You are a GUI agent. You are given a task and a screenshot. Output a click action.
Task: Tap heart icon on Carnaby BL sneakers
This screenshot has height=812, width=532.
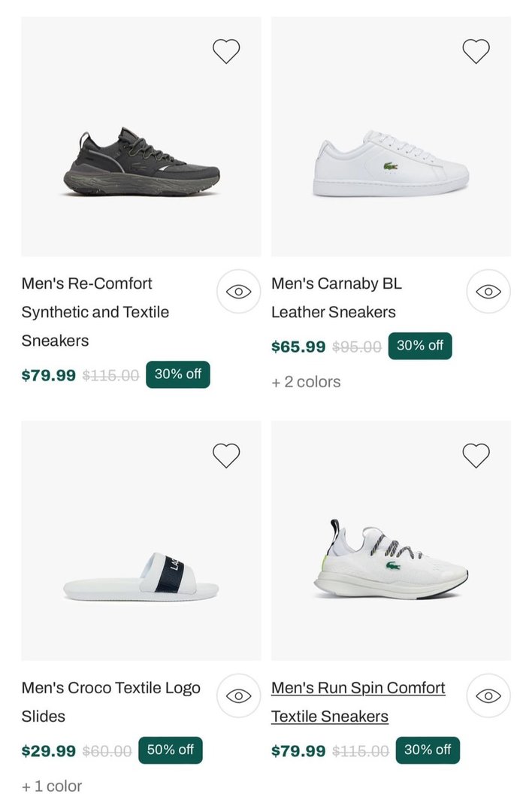click(x=476, y=51)
